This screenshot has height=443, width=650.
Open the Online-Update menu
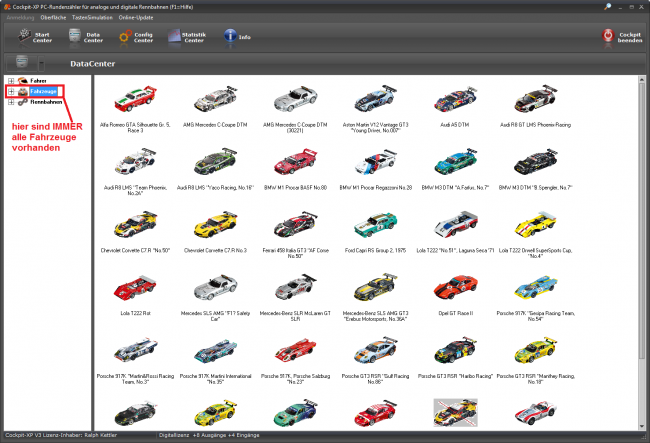tap(136, 18)
